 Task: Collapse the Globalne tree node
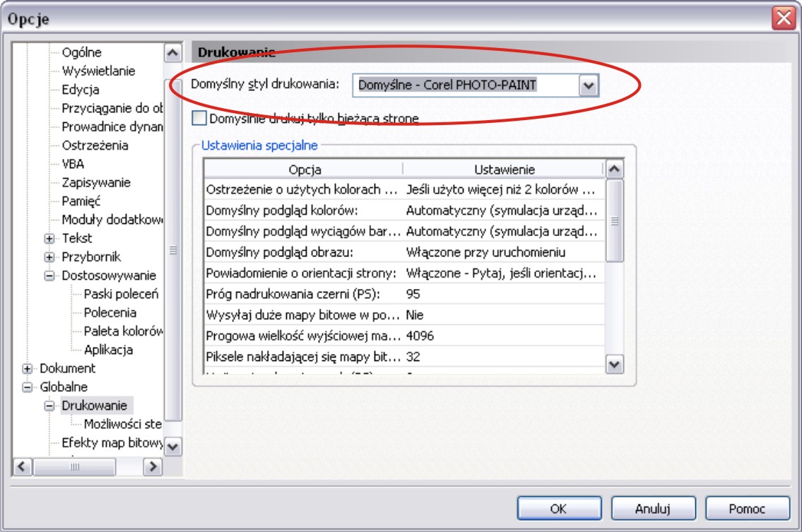tap(28, 387)
